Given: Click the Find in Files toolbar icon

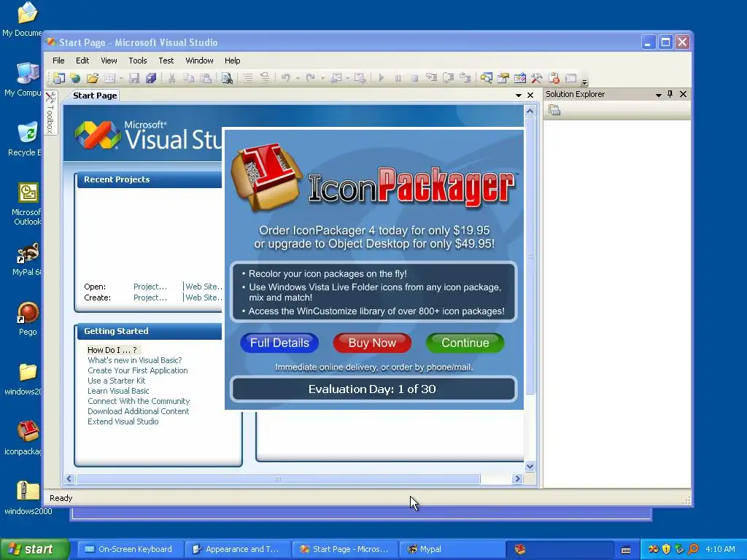Looking at the screenshot, I should click(x=228, y=78).
